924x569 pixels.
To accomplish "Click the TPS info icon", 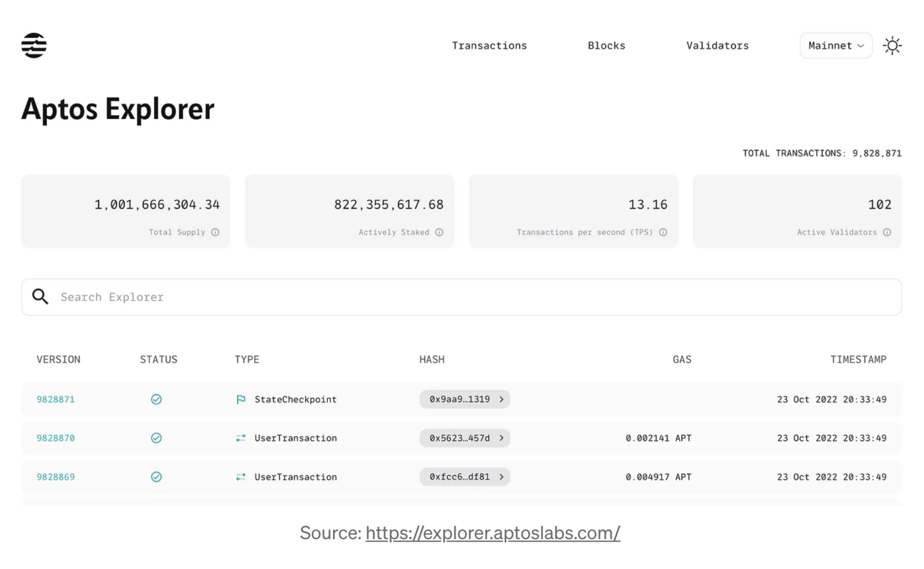I will (x=663, y=232).
